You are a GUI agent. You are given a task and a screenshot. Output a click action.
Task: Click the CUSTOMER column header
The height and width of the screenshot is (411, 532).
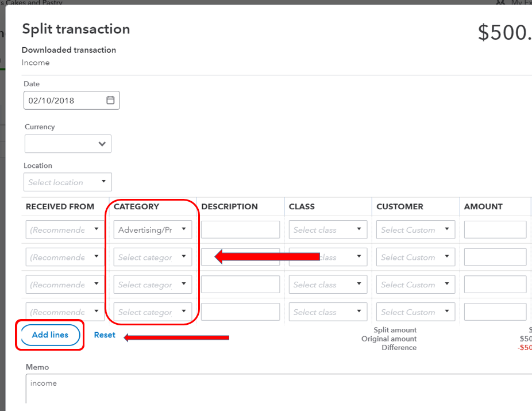400,207
